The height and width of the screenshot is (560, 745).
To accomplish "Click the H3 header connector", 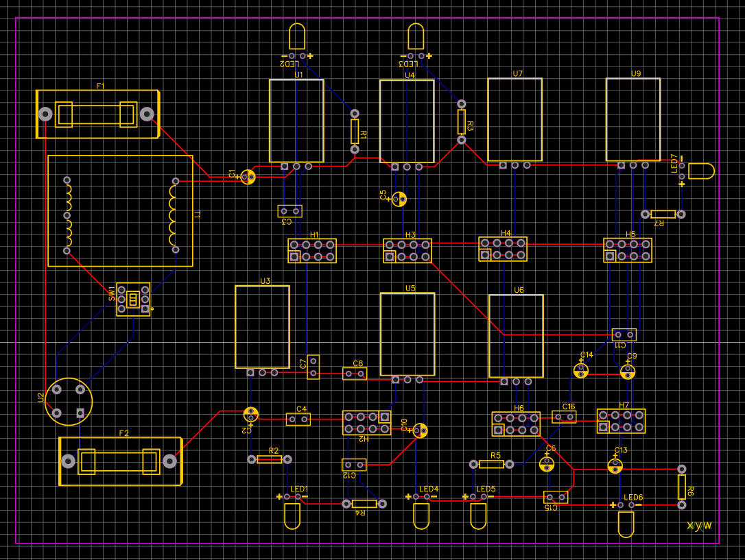I will (x=407, y=251).
